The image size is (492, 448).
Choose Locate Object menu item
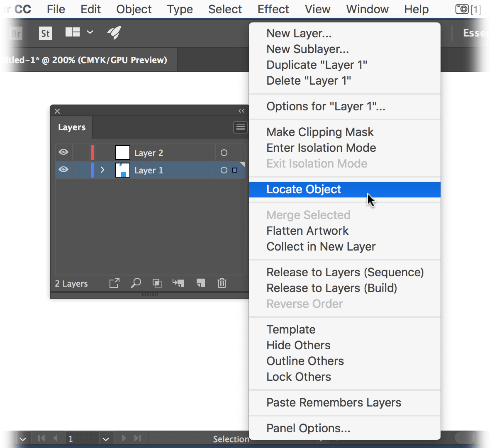click(x=345, y=190)
